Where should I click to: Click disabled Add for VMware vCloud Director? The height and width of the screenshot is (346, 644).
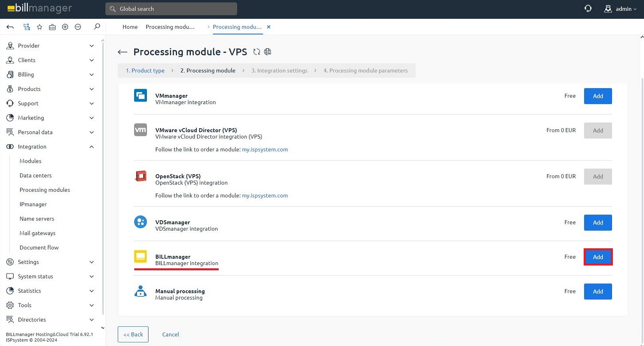point(598,131)
